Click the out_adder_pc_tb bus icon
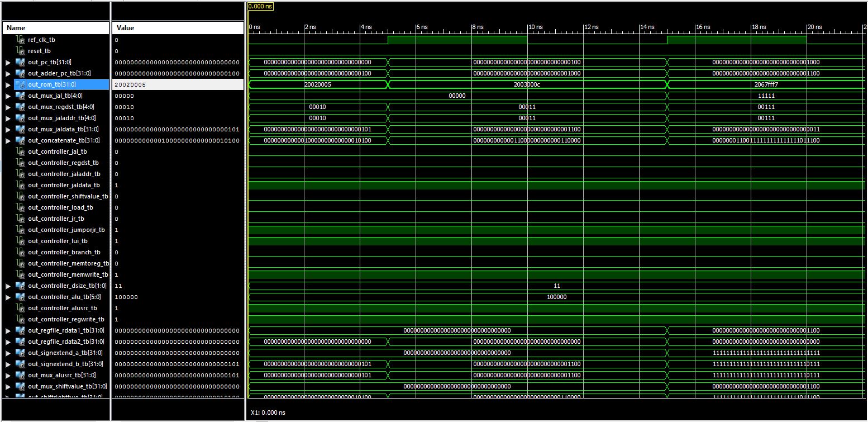 pyautogui.click(x=20, y=73)
